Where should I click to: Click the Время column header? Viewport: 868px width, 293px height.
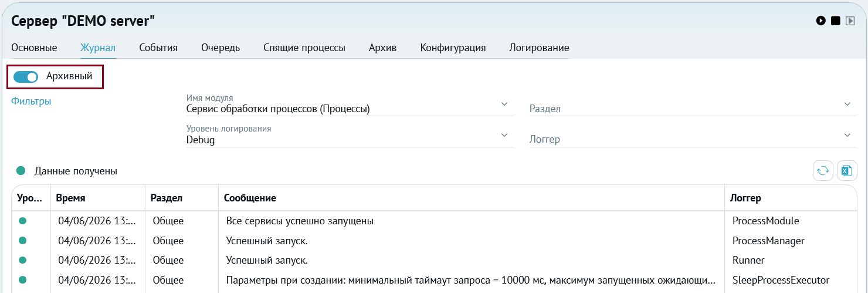(98, 198)
